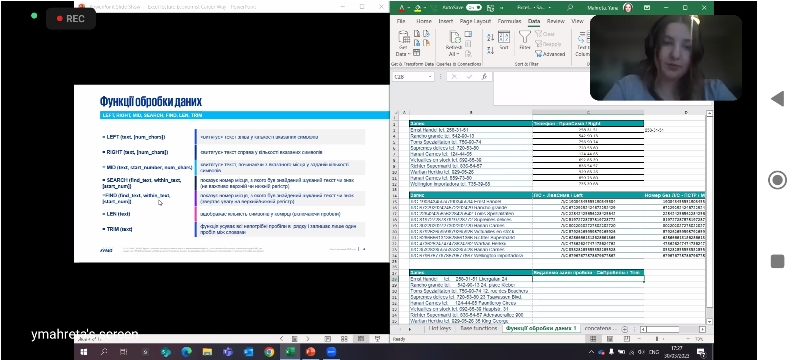Toggle the AutoSave switch
Image resolution: width=800 pixels, height=360 pixels.
pyautogui.click(x=474, y=8)
